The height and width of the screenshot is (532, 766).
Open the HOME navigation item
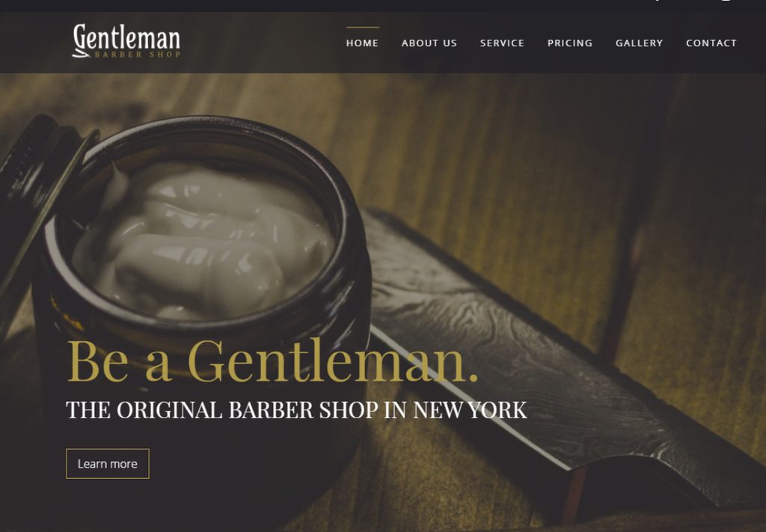point(362,43)
